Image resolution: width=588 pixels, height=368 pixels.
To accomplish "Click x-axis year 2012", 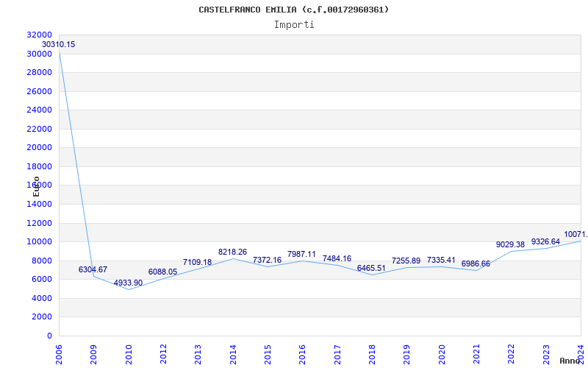I will (x=163, y=354).
